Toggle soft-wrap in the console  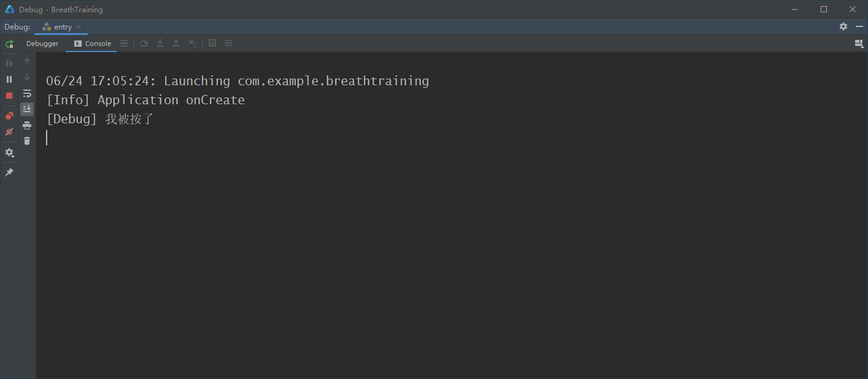[x=27, y=93]
